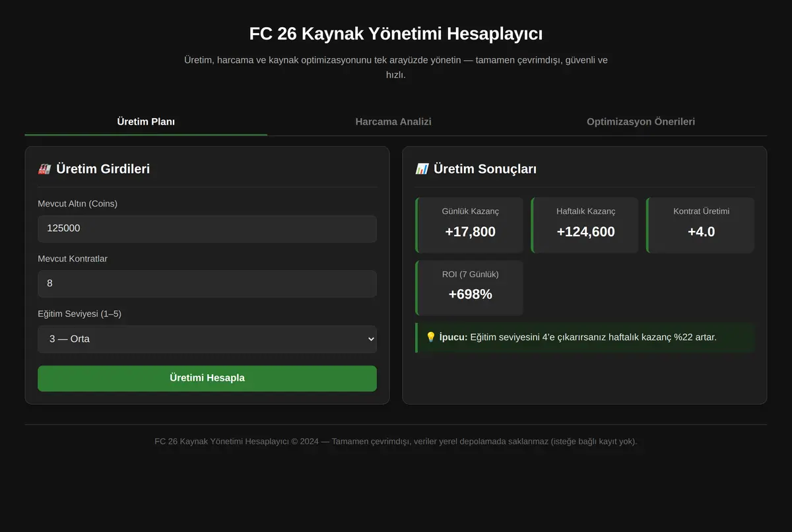The image size is (792, 532).
Task: Click the Mevcut Altın (Coins) label
Action: point(77,204)
